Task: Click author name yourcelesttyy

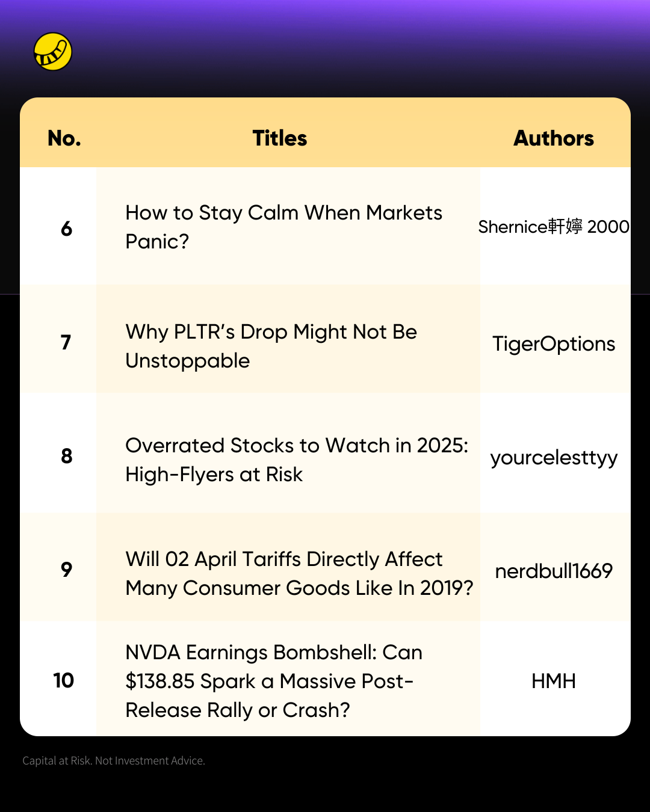Action: click(554, 458)
